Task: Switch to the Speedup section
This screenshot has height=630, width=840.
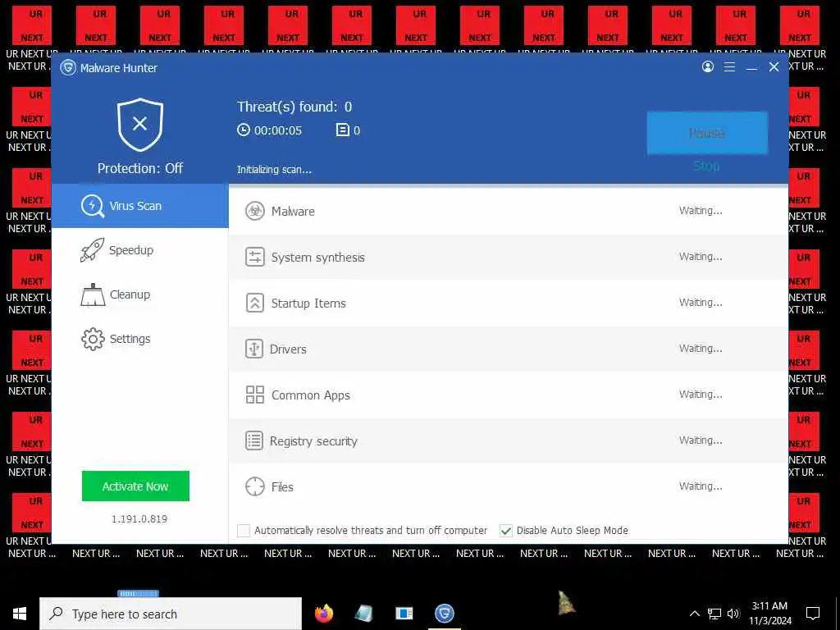Action: (140, 250)
